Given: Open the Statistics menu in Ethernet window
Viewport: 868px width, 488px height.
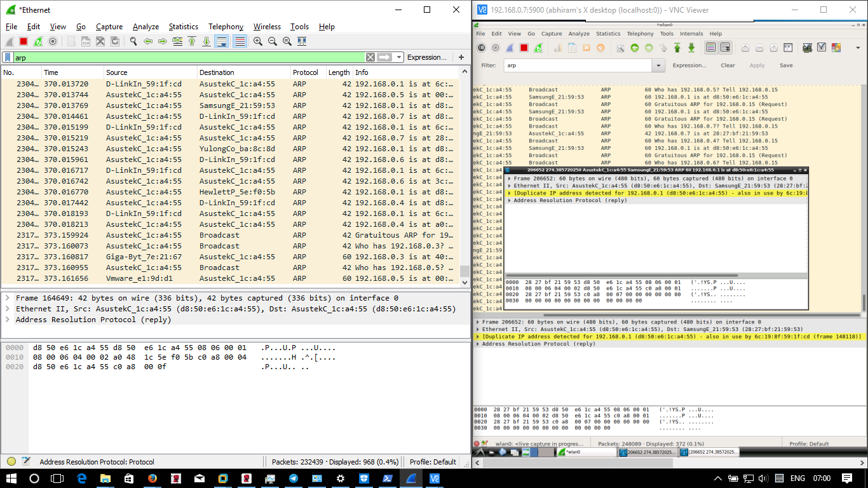Looking at the screenshot, I should click(x=183, y=27).
